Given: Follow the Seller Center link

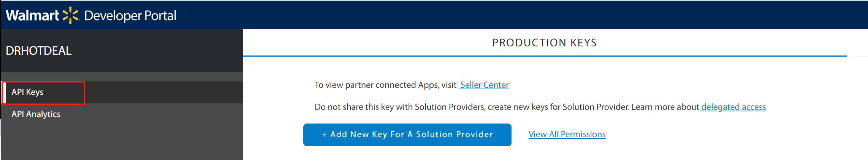Looking at the screenshot, I should [x=484, y=85].
